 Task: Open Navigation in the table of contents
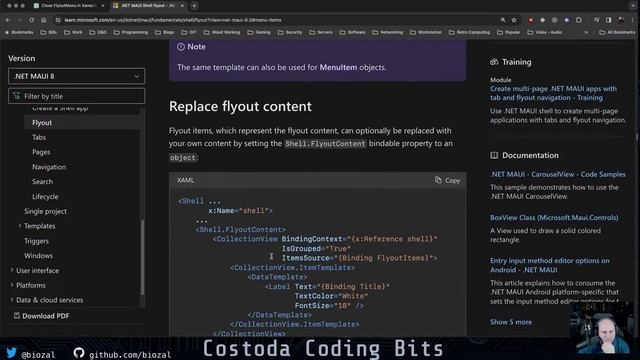coord(49,167)
